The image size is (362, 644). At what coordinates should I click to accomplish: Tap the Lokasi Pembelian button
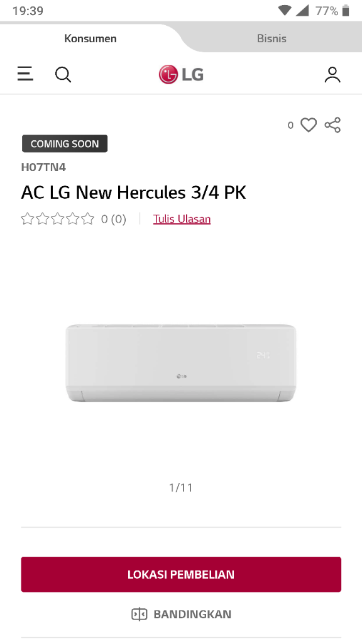[181, 574]
